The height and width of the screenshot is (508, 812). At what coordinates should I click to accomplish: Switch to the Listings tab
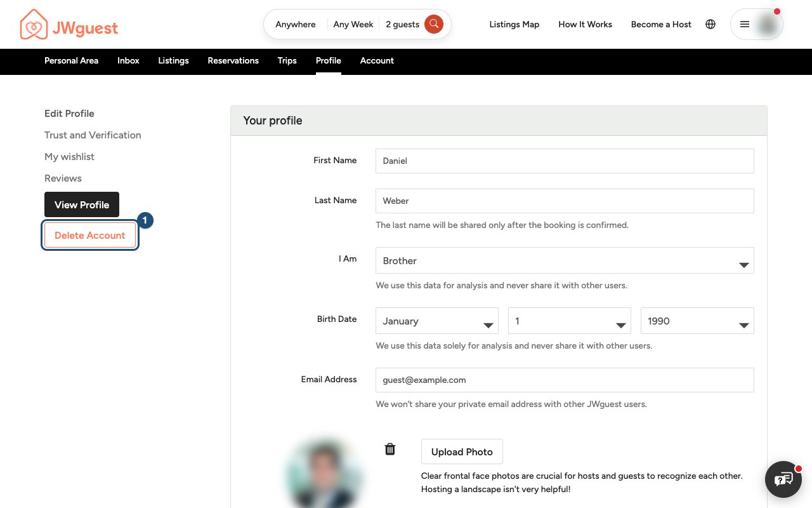click(x=173, y=61)
